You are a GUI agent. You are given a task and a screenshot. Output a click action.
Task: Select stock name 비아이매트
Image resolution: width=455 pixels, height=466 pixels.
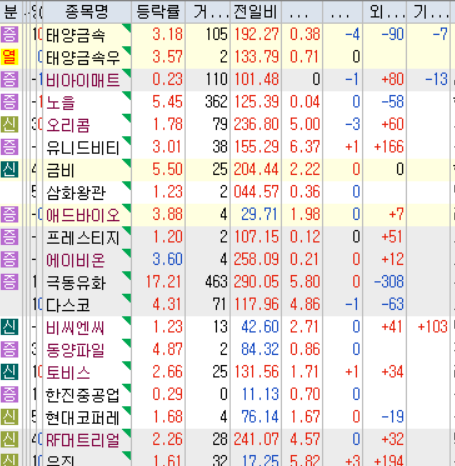pos(83,80)
